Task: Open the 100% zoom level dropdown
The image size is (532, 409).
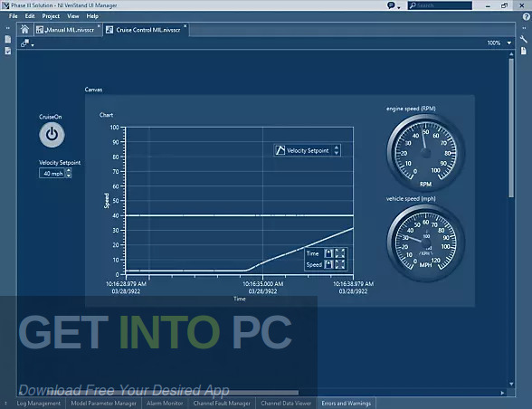Action: [x=508, y=43]
